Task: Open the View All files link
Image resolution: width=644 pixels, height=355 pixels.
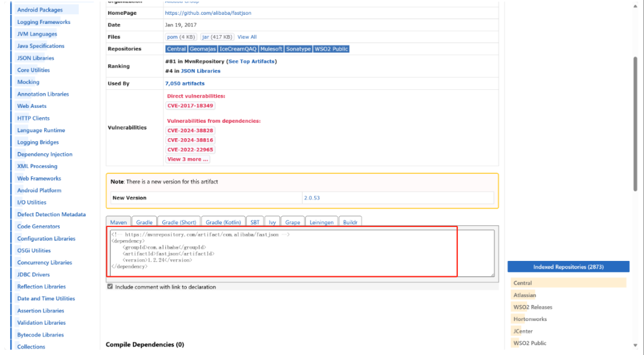Action: [x=247, y=37]
